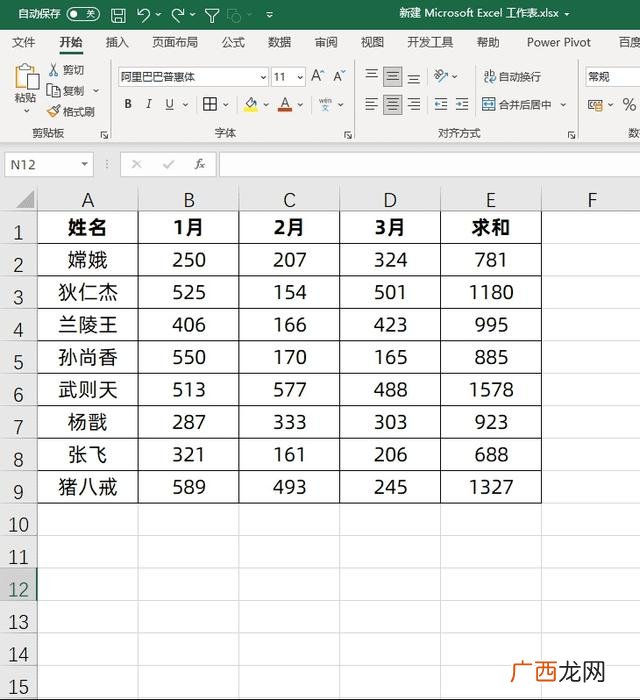Viewport: 640px width, 700px height.
Task: Open font color palette arrow
Action: (300, 105)
